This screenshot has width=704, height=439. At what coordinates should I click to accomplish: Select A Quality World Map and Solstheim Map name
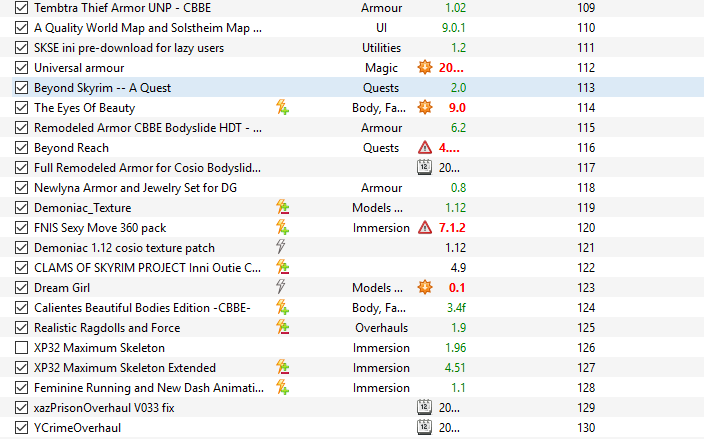tap(148, 28)
